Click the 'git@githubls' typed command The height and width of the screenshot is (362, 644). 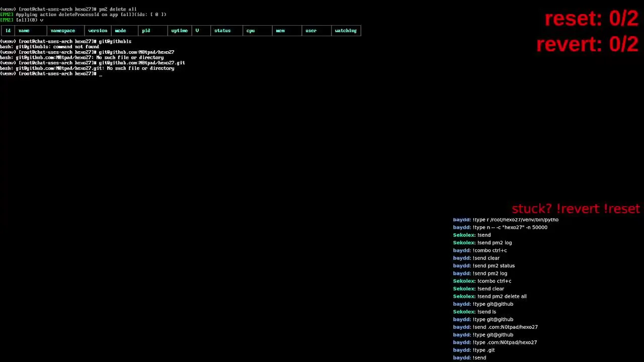pos(115,41)
